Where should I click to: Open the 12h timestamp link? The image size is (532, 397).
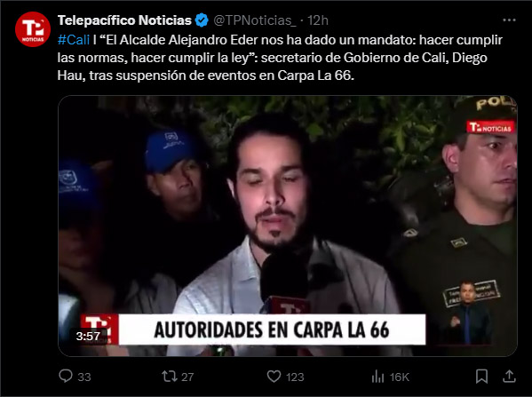click(x=318, y=20)
